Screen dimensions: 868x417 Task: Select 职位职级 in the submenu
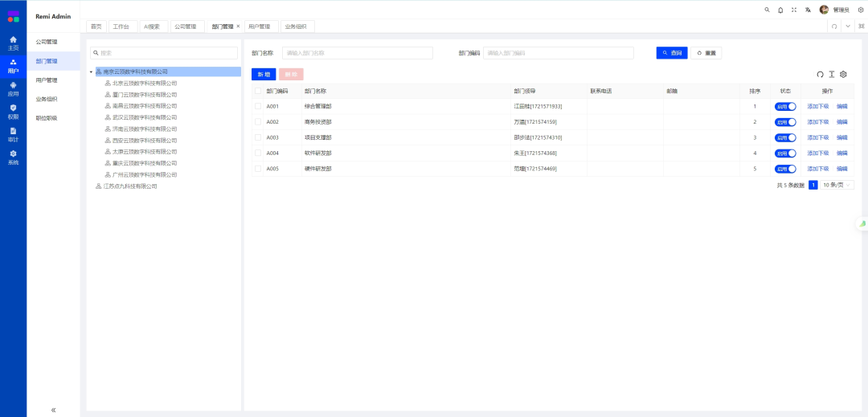pyautogui.click(x=47, y=118)
